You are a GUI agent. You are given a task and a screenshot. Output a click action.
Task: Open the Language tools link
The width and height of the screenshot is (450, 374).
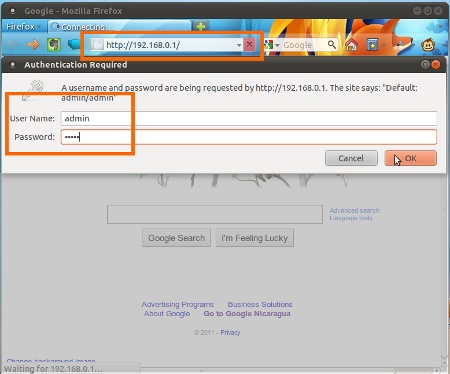coord(351,218)
